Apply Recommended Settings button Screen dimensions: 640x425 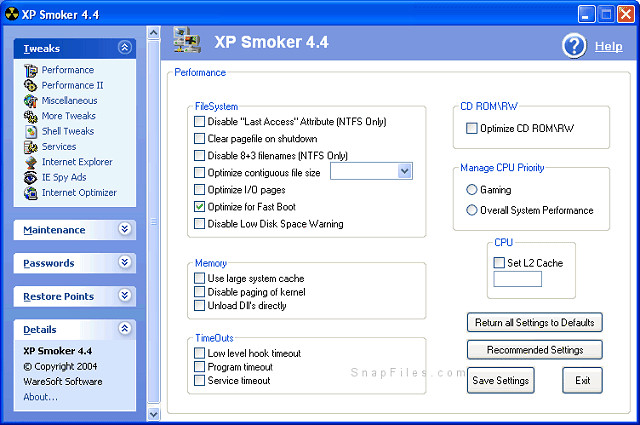click(x=535, y=350)
